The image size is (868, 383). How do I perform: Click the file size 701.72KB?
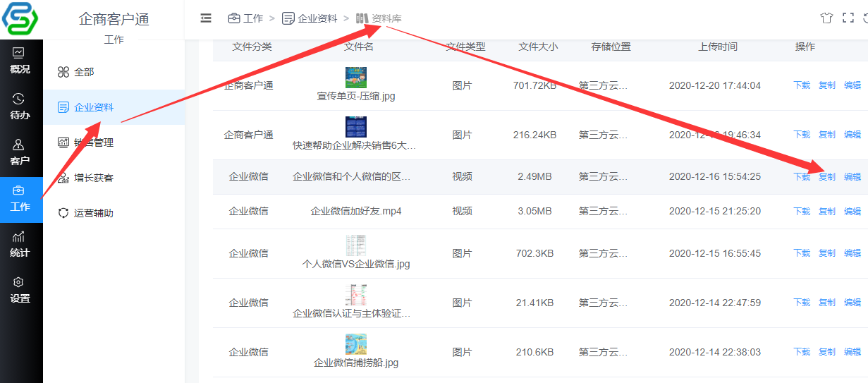point(534,85)
